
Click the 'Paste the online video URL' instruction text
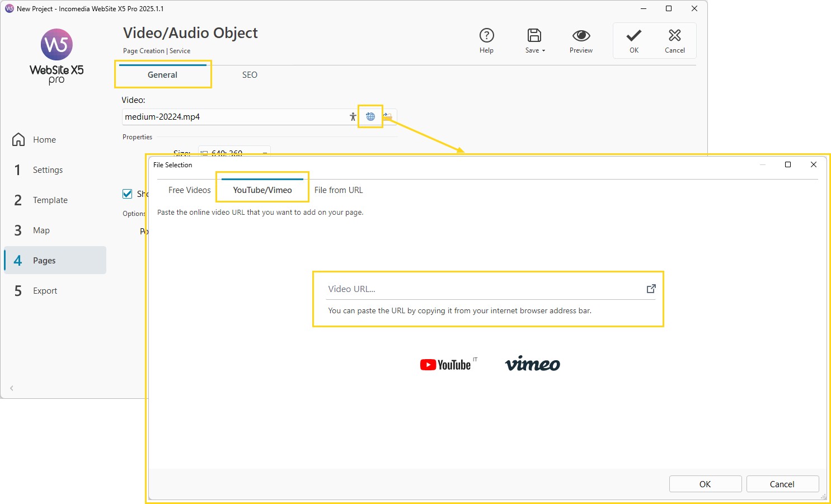pos(260,213)
